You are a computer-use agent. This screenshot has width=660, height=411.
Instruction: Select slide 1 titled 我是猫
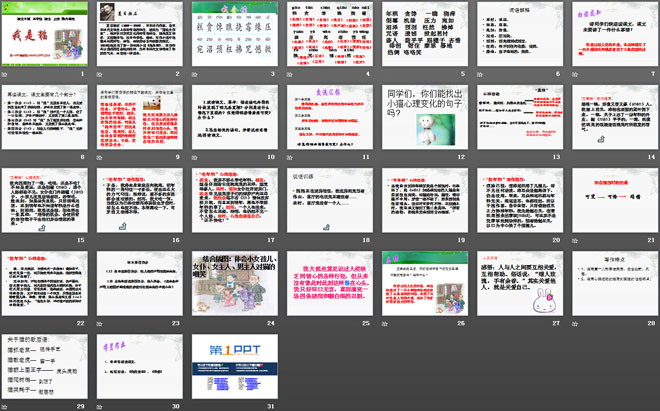(x=47, y=36)
